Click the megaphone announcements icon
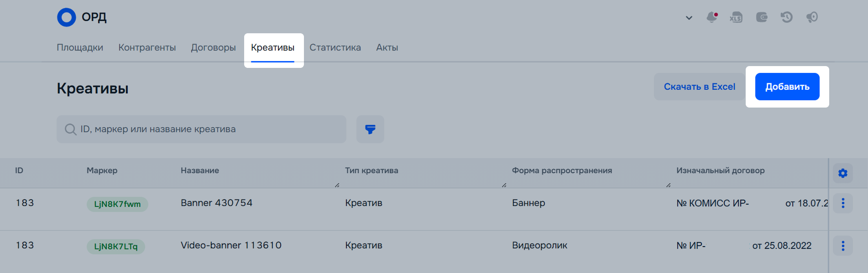This screenshot has height=273, width=868. point(812,17)
